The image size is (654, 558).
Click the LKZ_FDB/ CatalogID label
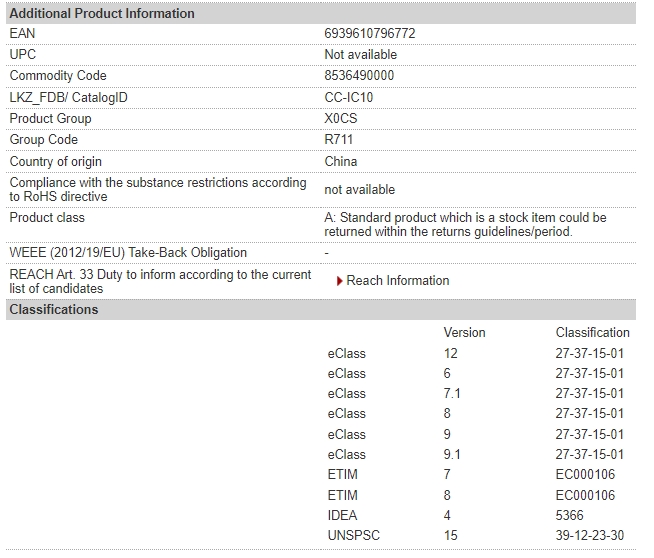coord(68,98)
